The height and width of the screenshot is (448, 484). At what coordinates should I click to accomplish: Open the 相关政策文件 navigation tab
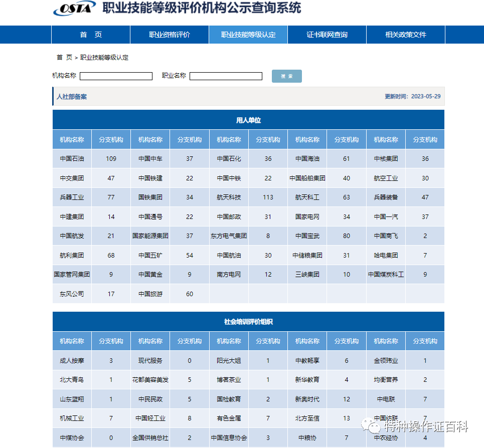point(406,35)
